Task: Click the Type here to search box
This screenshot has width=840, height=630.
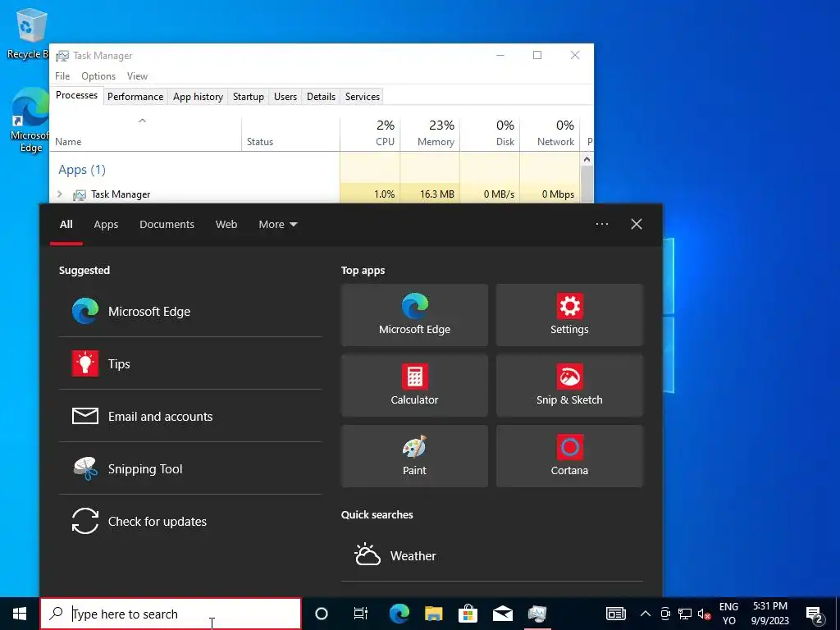Action: pyautogui.click(x=171, y=614)
